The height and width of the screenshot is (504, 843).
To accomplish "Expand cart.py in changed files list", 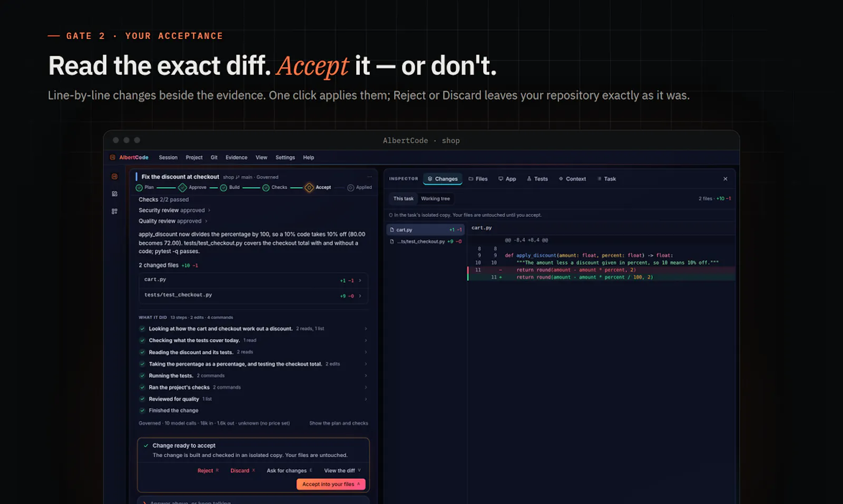I will coord(253,280).
